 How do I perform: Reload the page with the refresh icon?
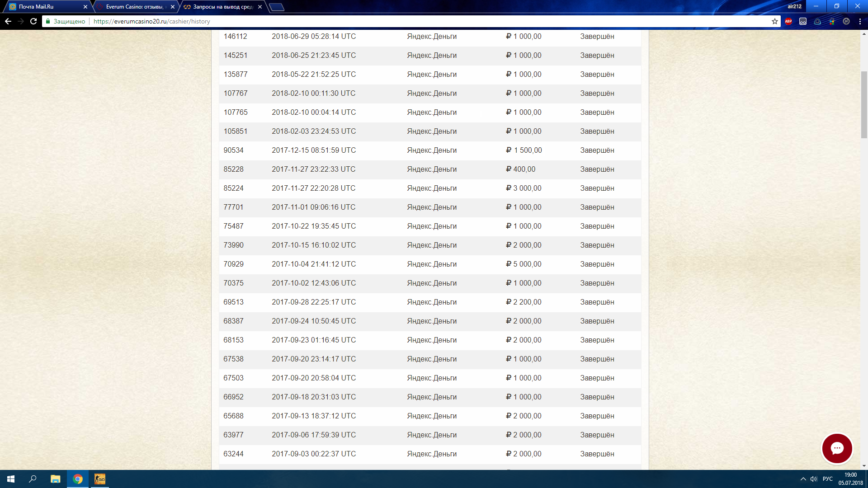[x=33, y=21]
